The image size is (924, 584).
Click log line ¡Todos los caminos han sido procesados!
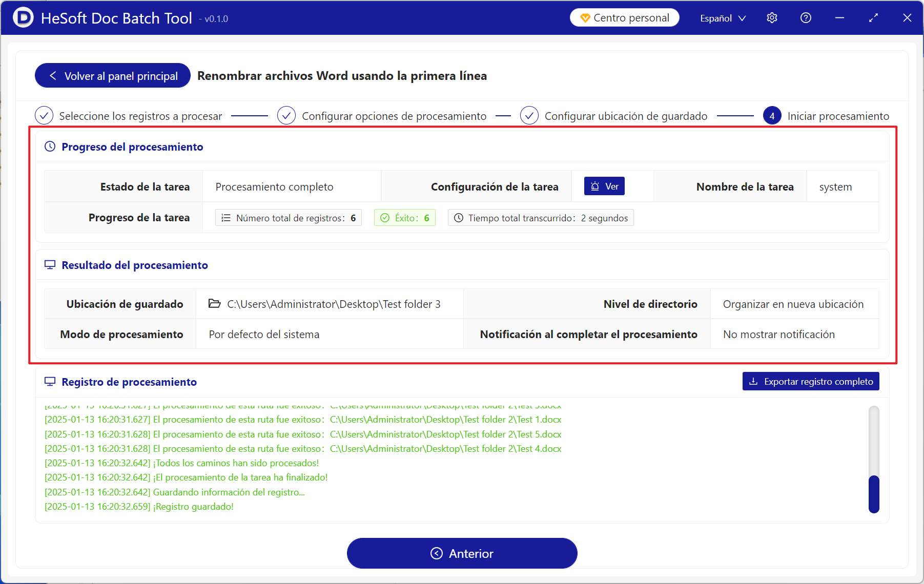tap(181, 463)
